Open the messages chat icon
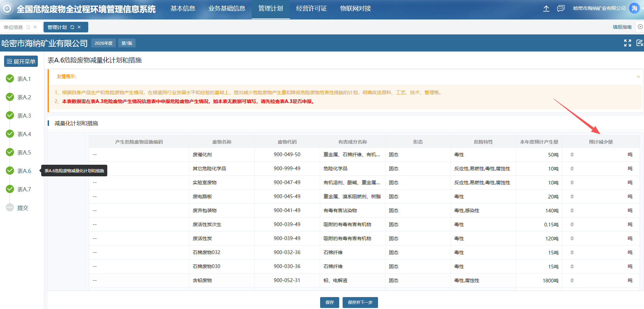The image size is (644, 309). coord(561,9)
